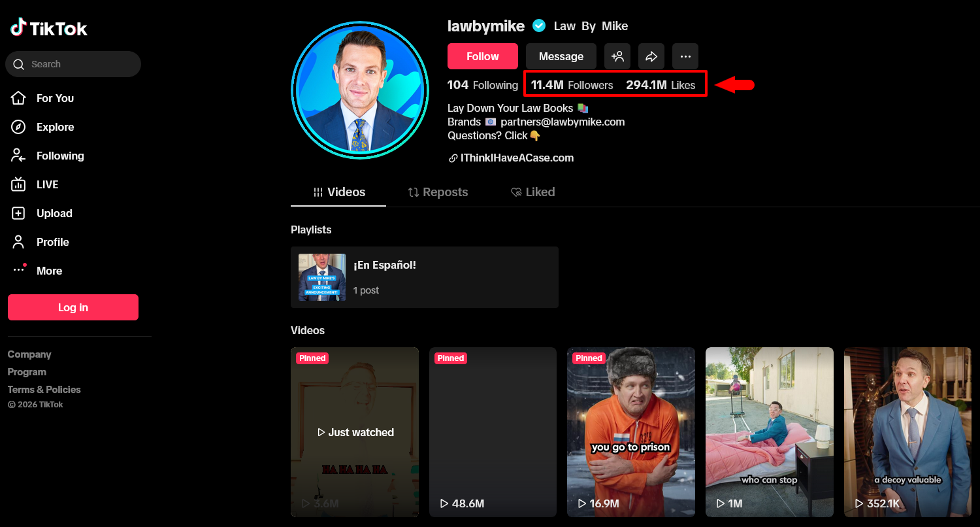This screenshot has height=527, width=980.
Task: Switch to the Reposts tab
Action: coord(438,192)
